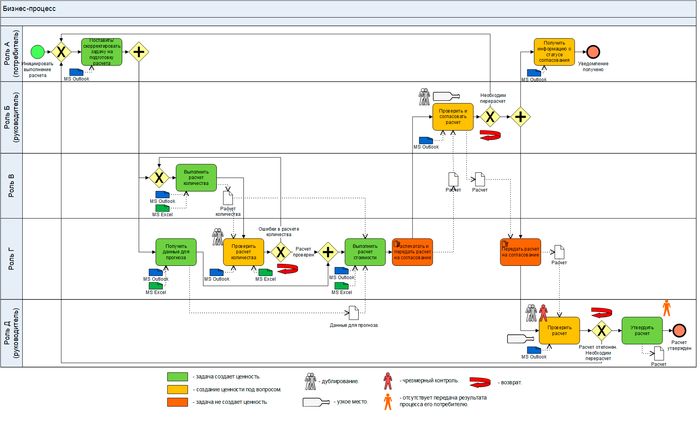Select the red end event 'Уведомление получено'
This screenshot has height=423, width=700.
[x=593, y=51]
